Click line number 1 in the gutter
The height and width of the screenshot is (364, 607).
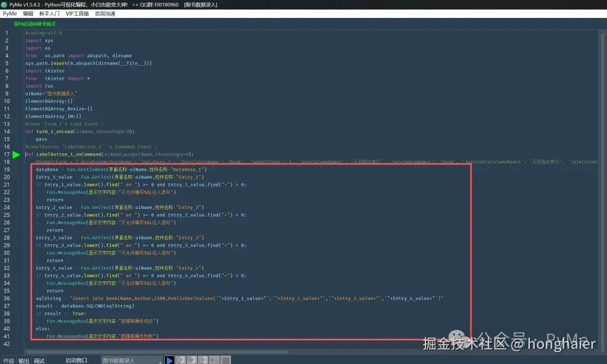7,33
